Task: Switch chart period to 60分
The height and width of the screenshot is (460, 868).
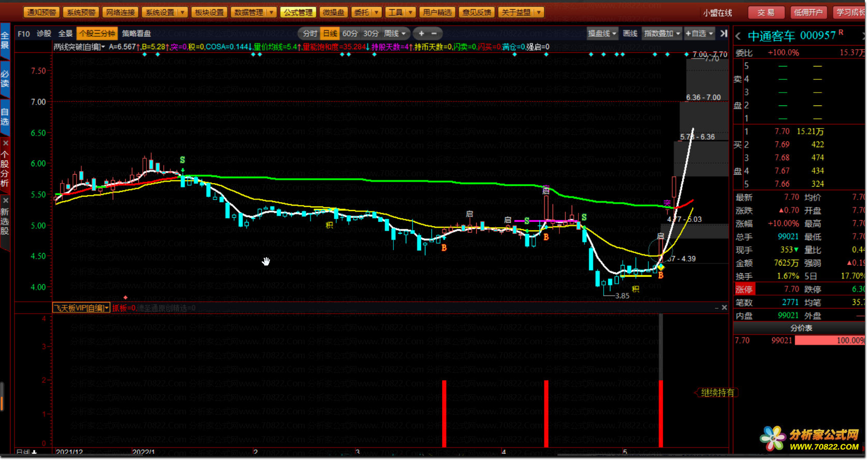Action: 350,34
